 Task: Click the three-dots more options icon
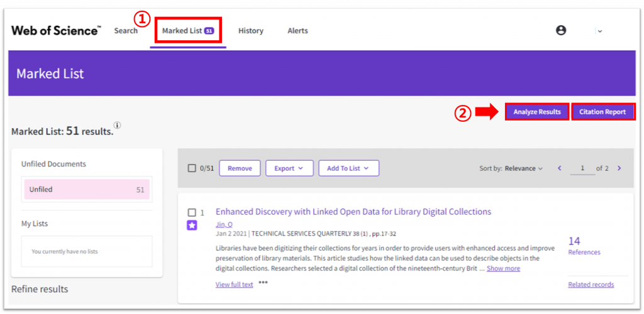[x=263, y=283]
